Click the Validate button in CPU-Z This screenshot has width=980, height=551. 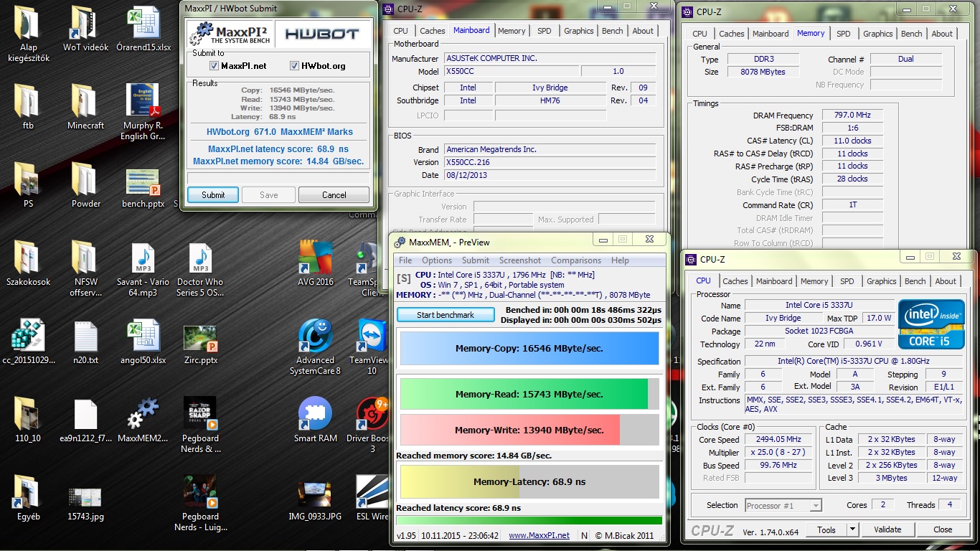[x=887, y=529]
